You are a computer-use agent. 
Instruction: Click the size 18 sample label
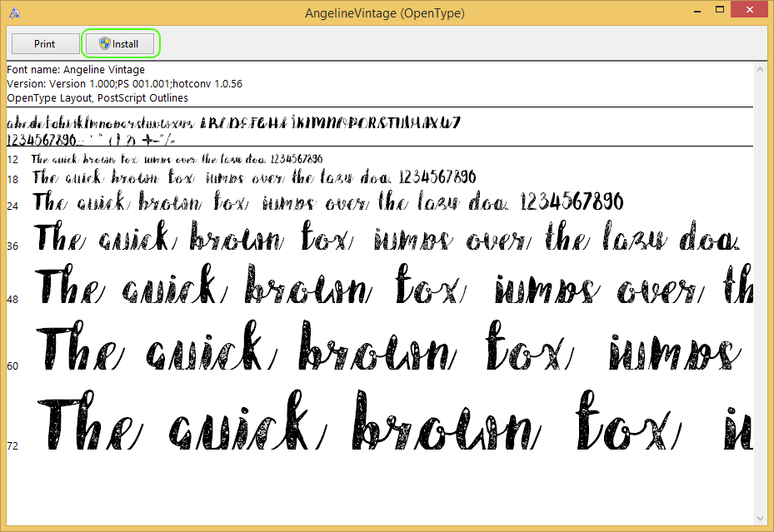coord(12,180)
